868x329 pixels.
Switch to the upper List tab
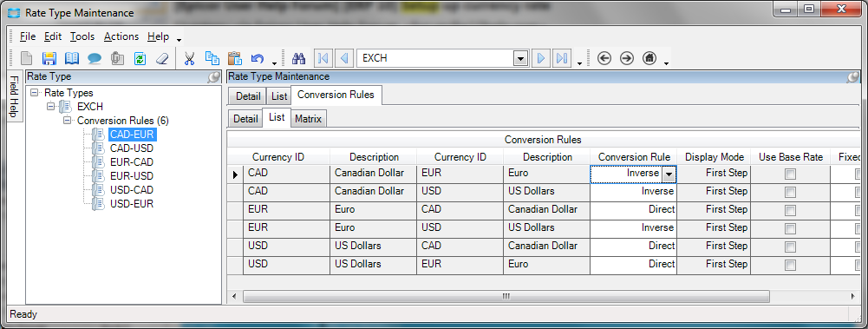coord(279,95)
